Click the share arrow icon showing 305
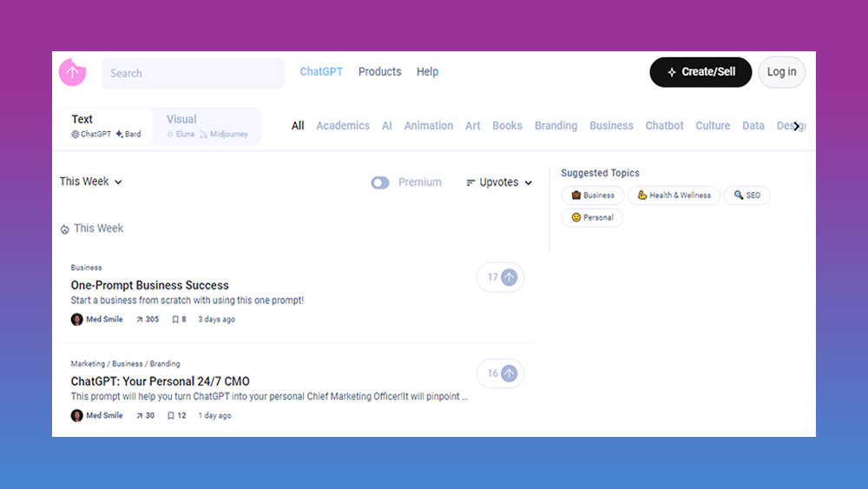Image resolution: width=868 pixels, height=489 pixels. [x=140, y=320]
